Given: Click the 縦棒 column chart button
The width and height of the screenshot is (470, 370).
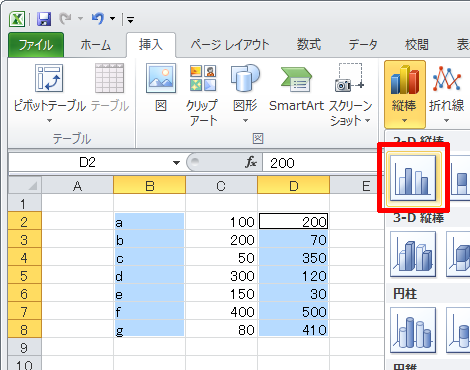Looking at the screenshot, I should (405, 94).
